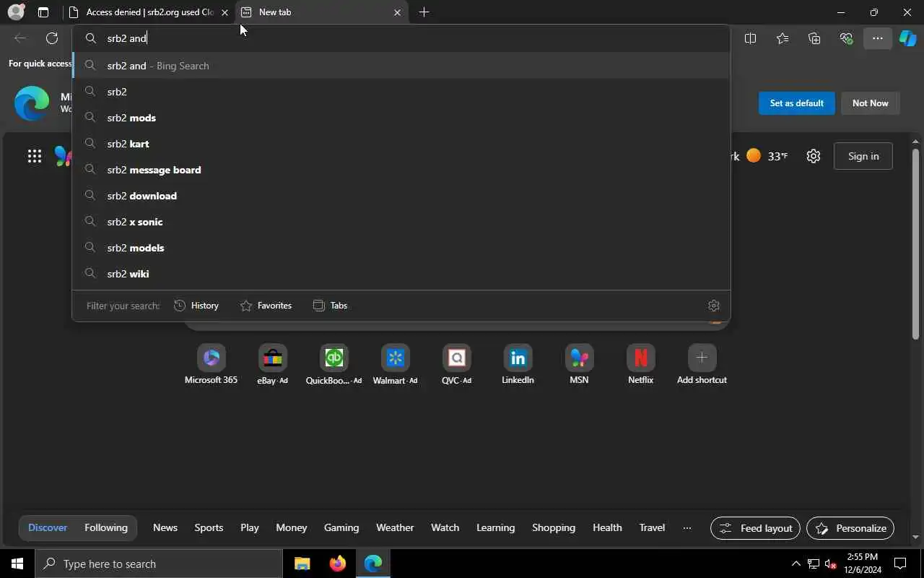Click the browser back arrow
Viewport: 924px width, 578px height.
click(20, 38)
